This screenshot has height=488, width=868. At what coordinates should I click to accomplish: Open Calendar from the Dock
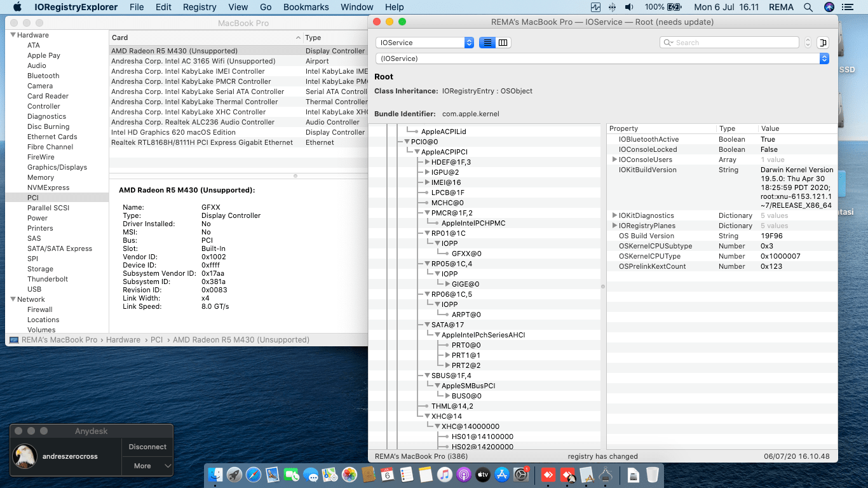click(x=388, y=475)
